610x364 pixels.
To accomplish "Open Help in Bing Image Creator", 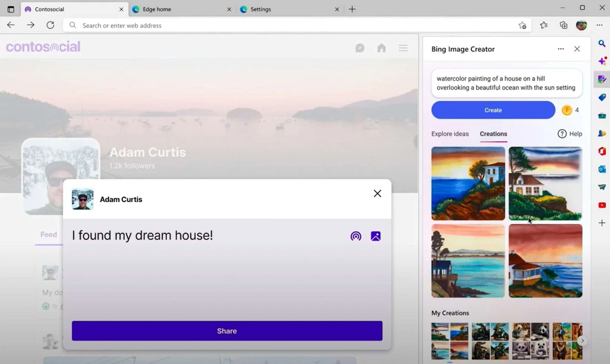I will click(570, 134).
